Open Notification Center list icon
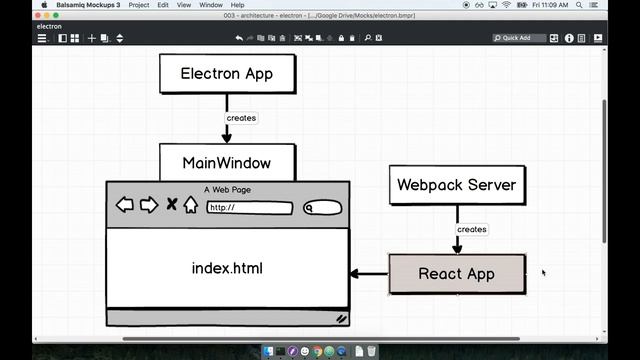This screenshot has width=640, height=360. pyautogui.click(x=594, y=5)
